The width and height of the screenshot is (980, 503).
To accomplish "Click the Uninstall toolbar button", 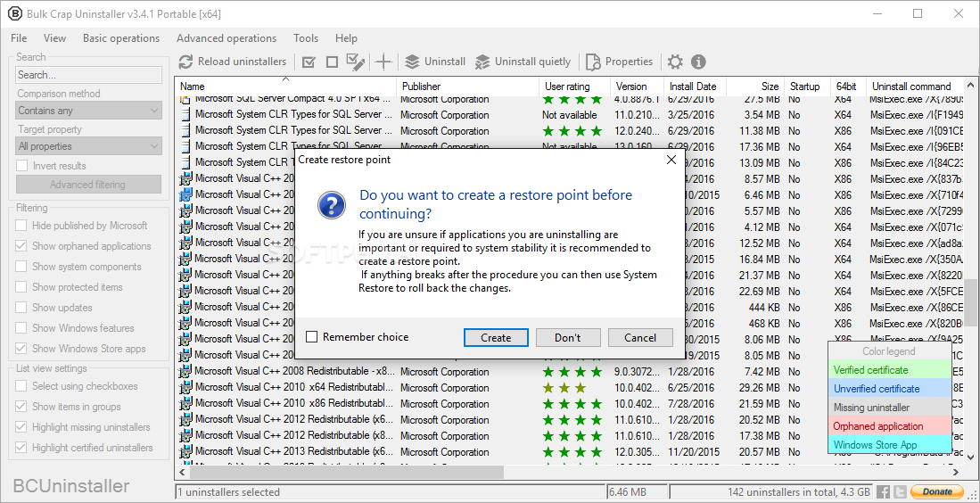I will tap(435, 62).
